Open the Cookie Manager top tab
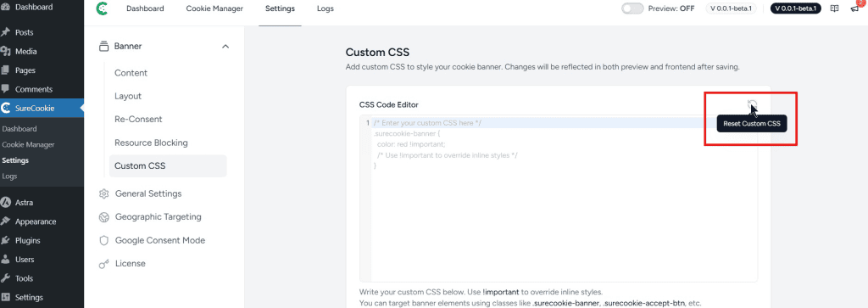 coord(214,8)
